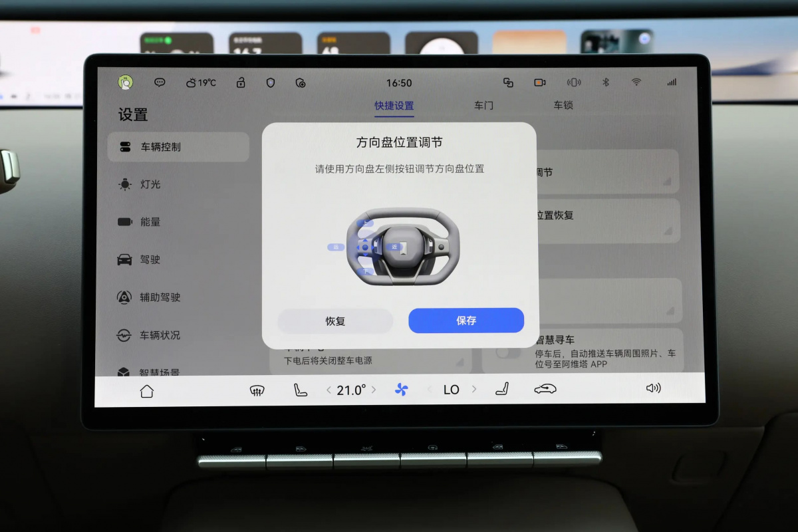Open passenger seat climate control
The height and width of the screenshot is (532, 798).
point(502,389)
